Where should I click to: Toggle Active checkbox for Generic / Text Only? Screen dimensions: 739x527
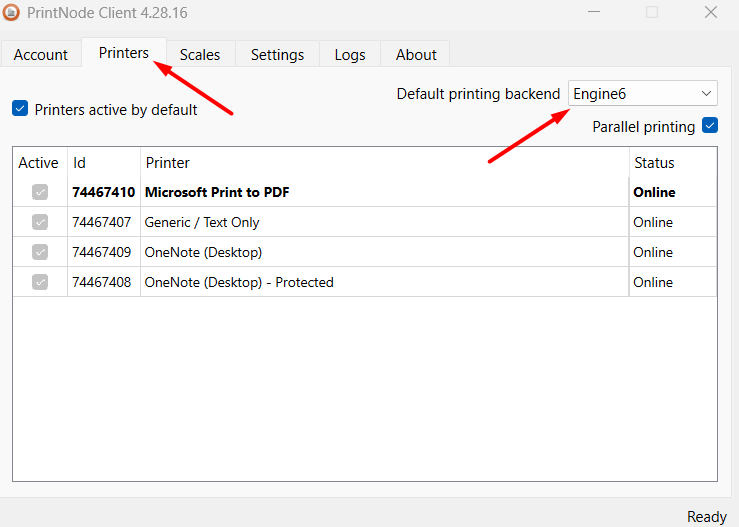click(40, 222)
